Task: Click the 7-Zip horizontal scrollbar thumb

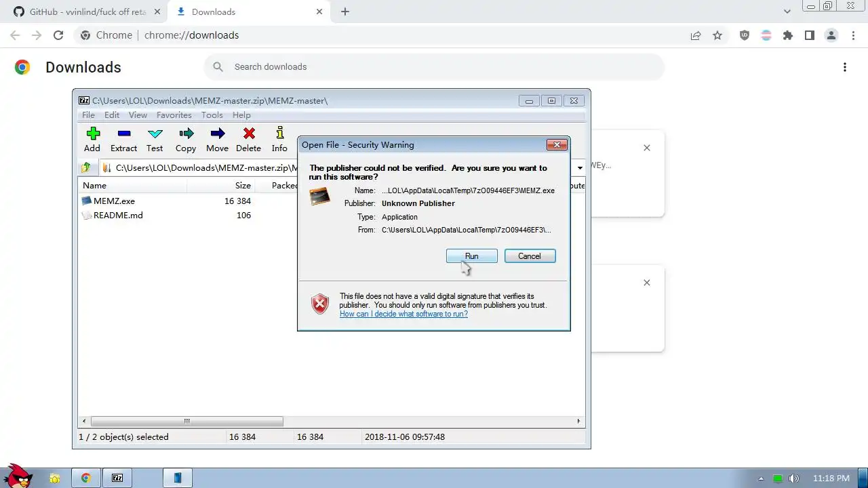Action: (186, 421)
